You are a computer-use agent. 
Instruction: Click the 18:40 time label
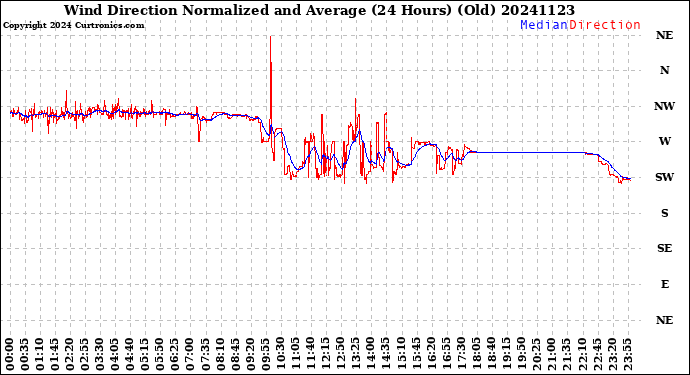point(491,354)
